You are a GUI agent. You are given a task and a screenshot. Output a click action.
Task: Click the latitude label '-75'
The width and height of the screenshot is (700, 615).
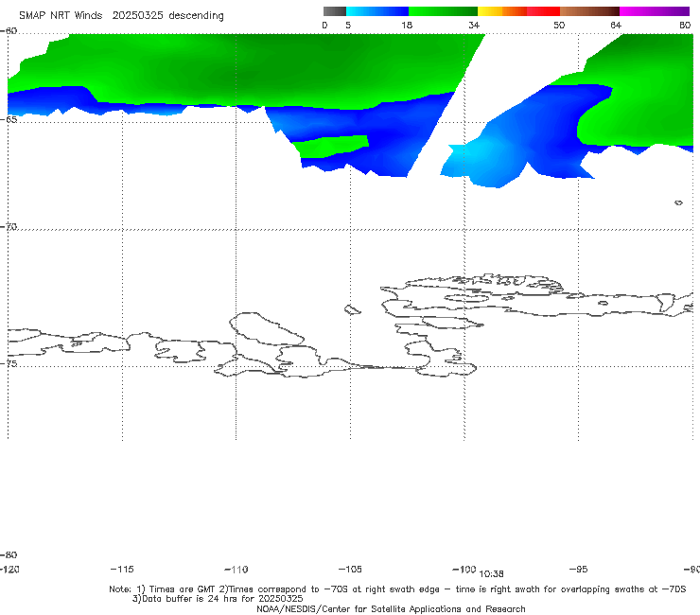click(x=9, y=363)
